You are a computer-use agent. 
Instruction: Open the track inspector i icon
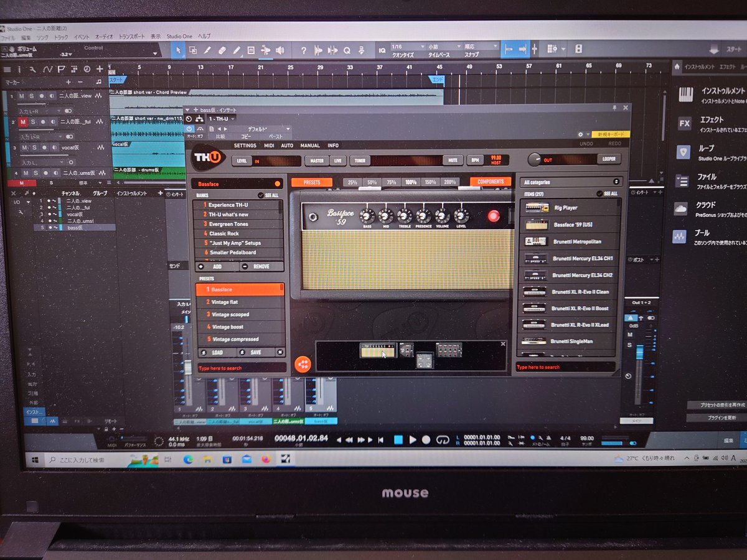click(19, 69)
